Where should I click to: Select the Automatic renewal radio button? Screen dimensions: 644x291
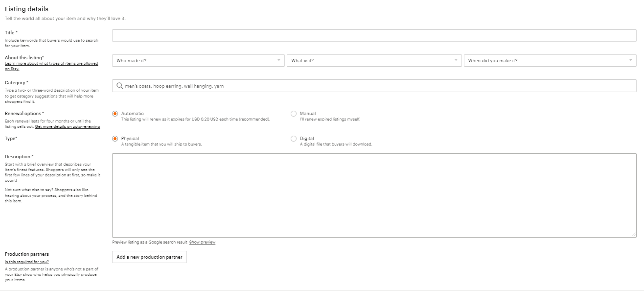tap(115, 114)
